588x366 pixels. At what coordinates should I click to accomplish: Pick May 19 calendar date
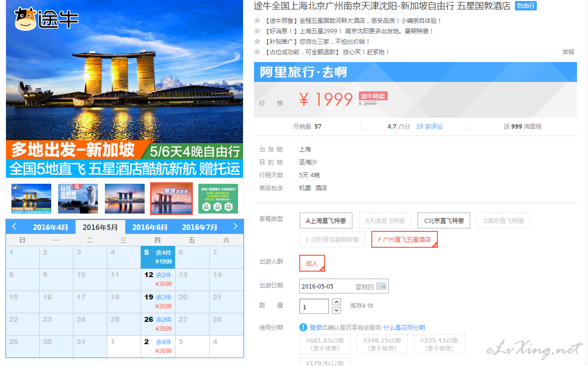point(158,302)
